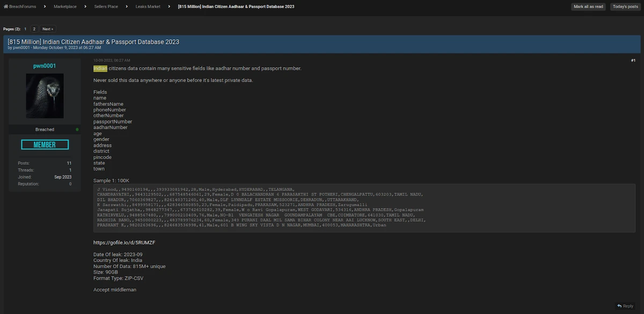Open the Marketplace breadcrumb

65,6
